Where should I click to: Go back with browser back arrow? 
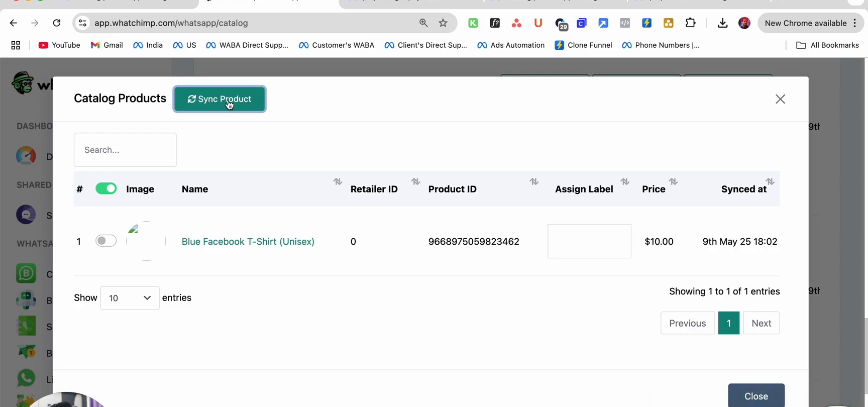[x=14, y=23]
